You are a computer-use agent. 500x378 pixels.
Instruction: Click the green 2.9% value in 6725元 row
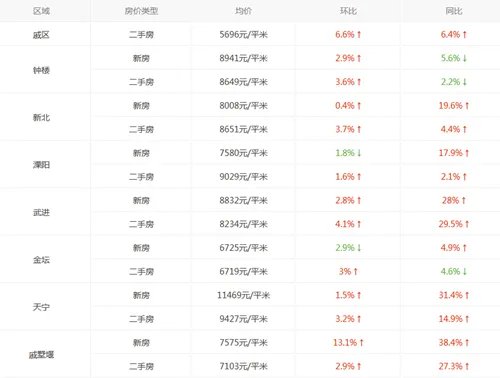[348, 248]
